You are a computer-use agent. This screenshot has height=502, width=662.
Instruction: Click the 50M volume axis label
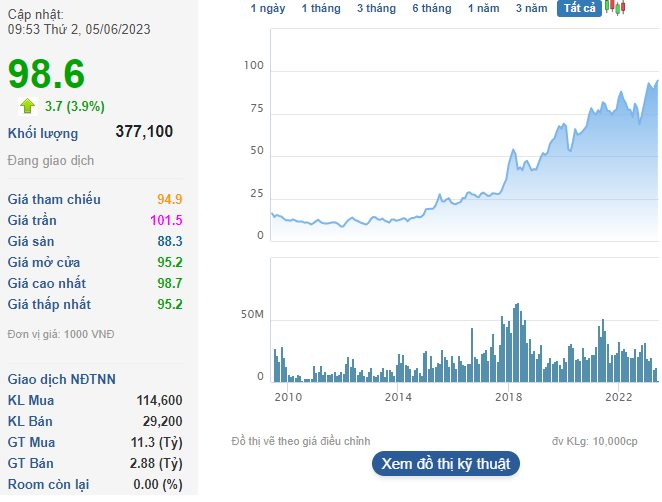[x=252, y=315]
